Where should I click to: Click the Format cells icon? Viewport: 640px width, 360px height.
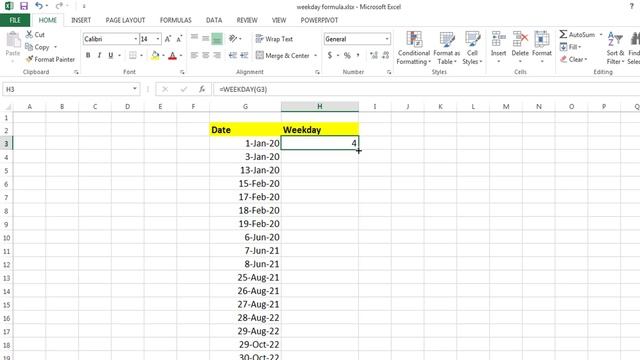[x=542, y=40]
